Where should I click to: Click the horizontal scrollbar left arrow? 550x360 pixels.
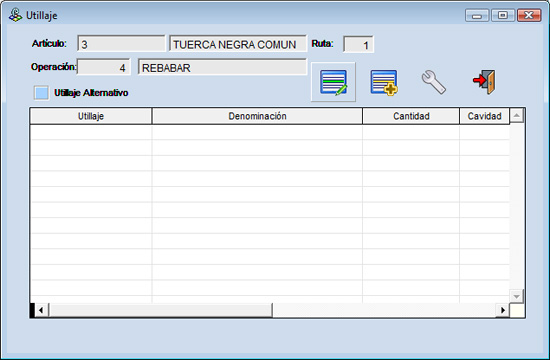pos(41,310)
